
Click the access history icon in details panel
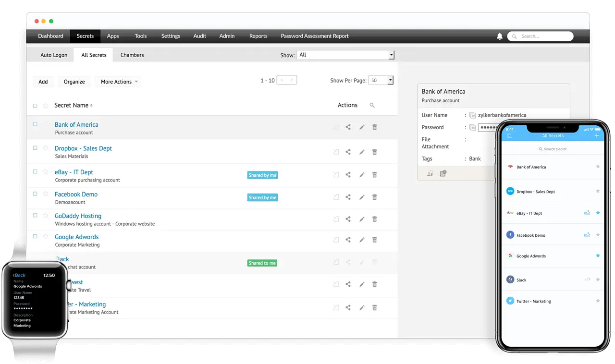coord(443,173)
